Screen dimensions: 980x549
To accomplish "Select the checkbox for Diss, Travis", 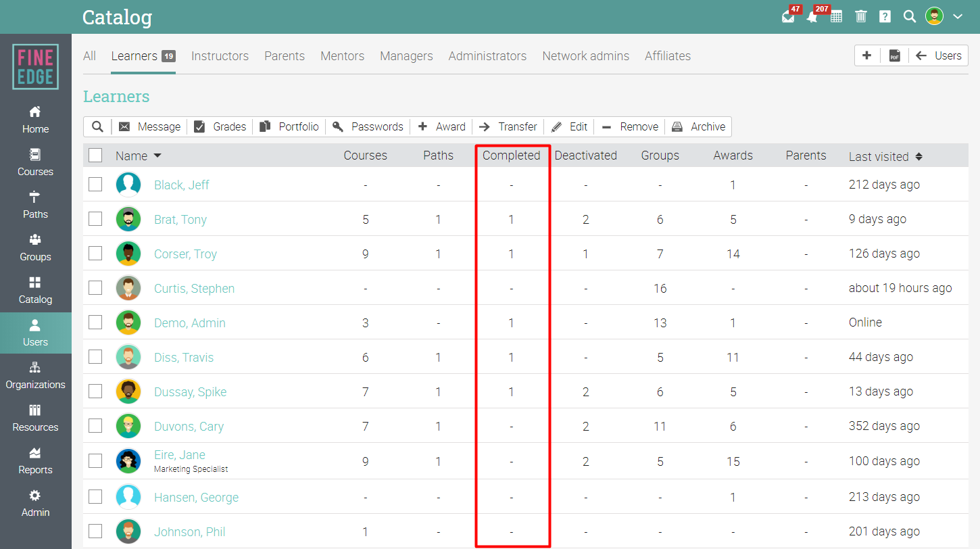I will (x=95, y=357).
